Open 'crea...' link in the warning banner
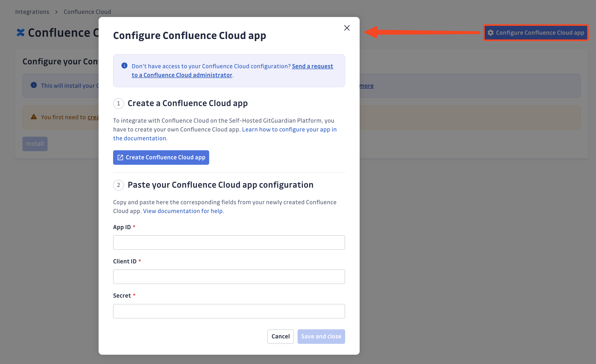The height and width of the screenshot is (364, 596). click(x=93, y=117)
